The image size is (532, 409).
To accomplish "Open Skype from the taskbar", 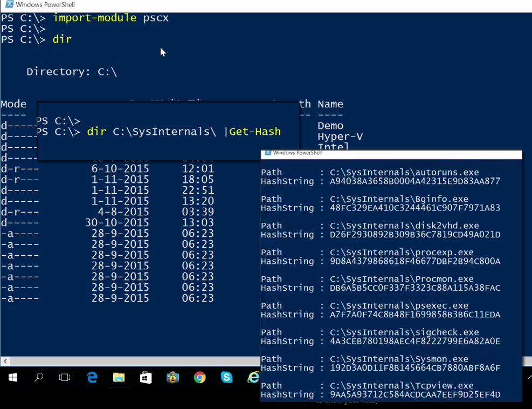I will point(226,377).
